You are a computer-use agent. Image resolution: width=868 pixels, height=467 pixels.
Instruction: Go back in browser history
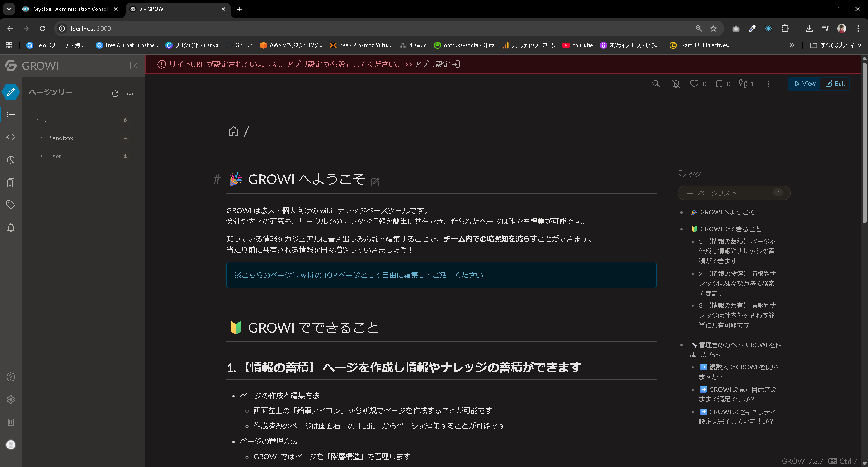pos(10,29)
